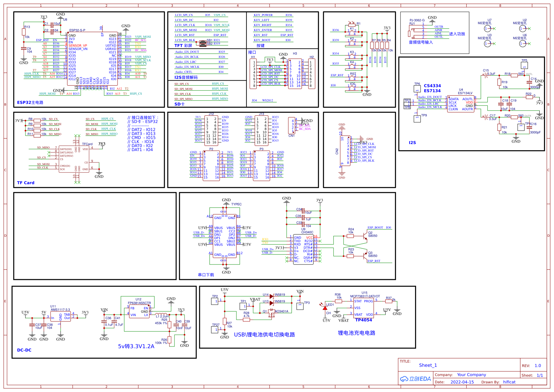Select transistor Q3 S8050
This screenshot has width=554, height=392.
[365, 255]
